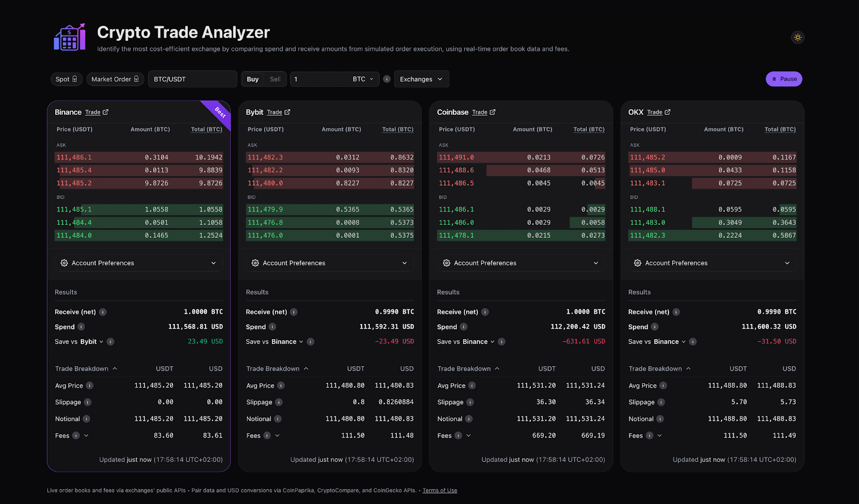Open Bybit external Trade link icon
This screenshot has width=859, height=504.
pyautogui.click(x=287, y=112)
